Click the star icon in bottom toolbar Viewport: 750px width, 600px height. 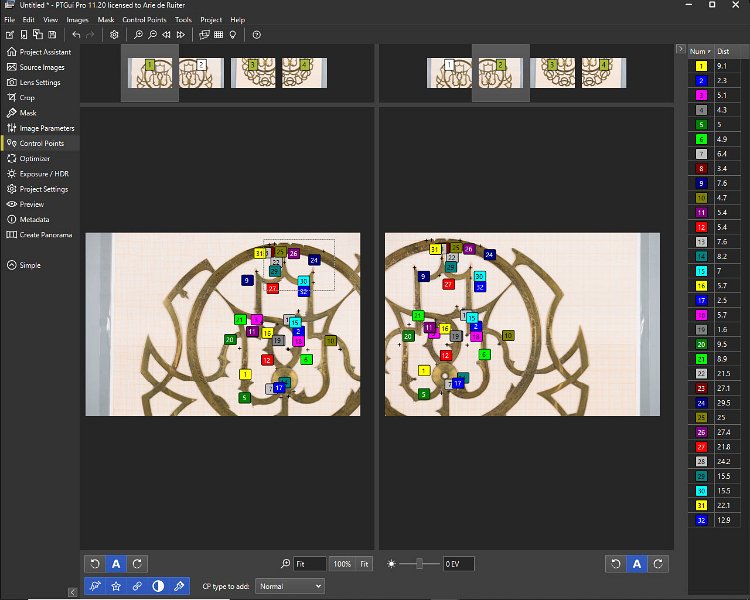(116, 585)
